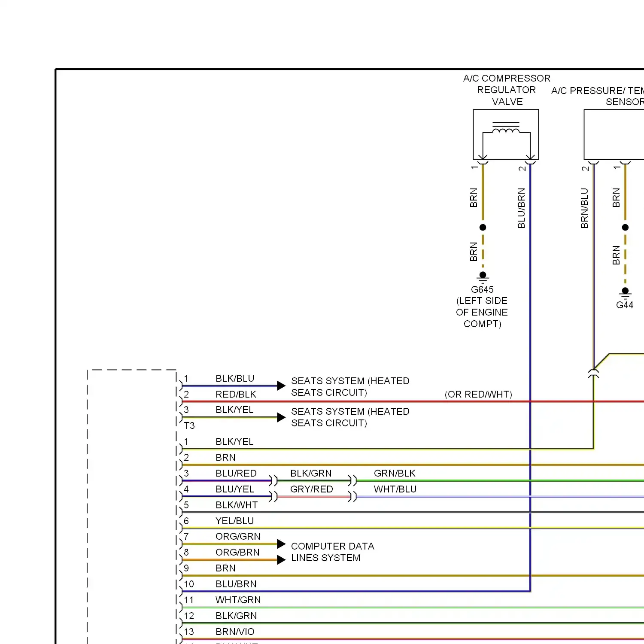The image size is (644, 644).
Task: Select arrowhead at end of ORG/BRN wire
Action: 281,559
